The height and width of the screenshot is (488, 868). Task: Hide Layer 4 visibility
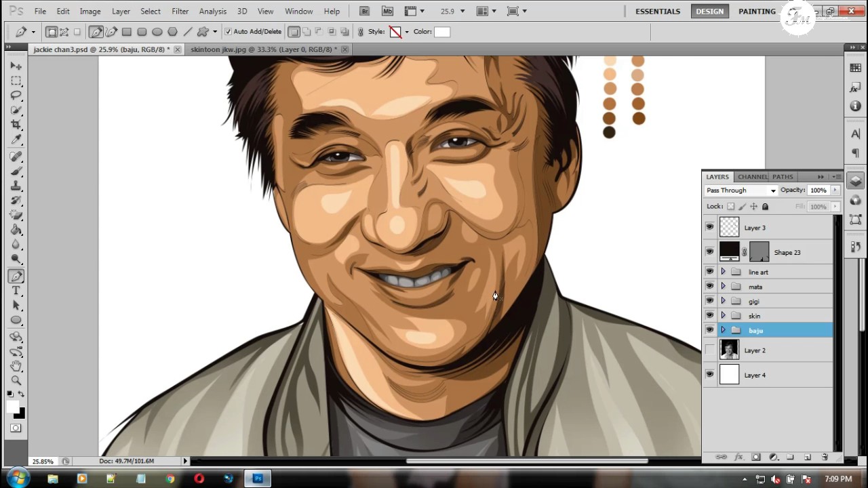709,375
